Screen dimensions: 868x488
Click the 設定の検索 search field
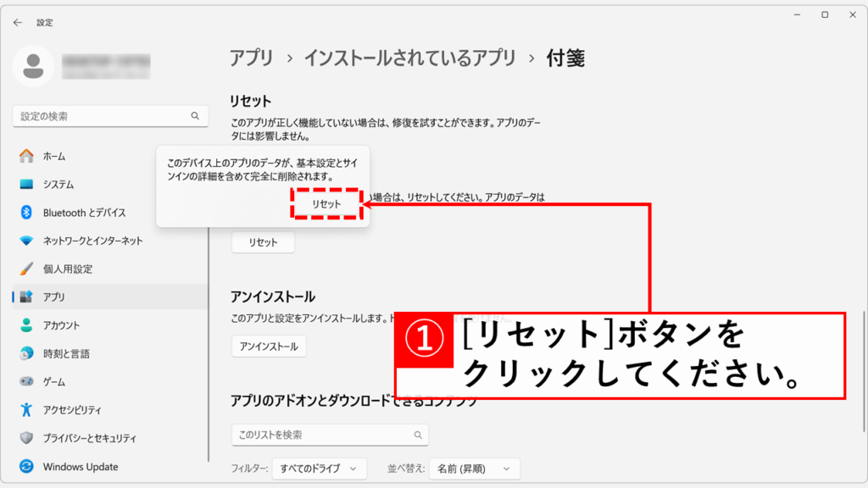pos(110,116)
